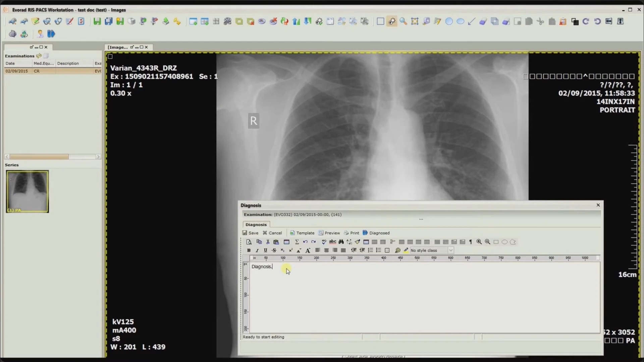Toggle the small checkbox at image viewport corner
The width and height of the screenshot is (644, 362).
coord(110,56)
